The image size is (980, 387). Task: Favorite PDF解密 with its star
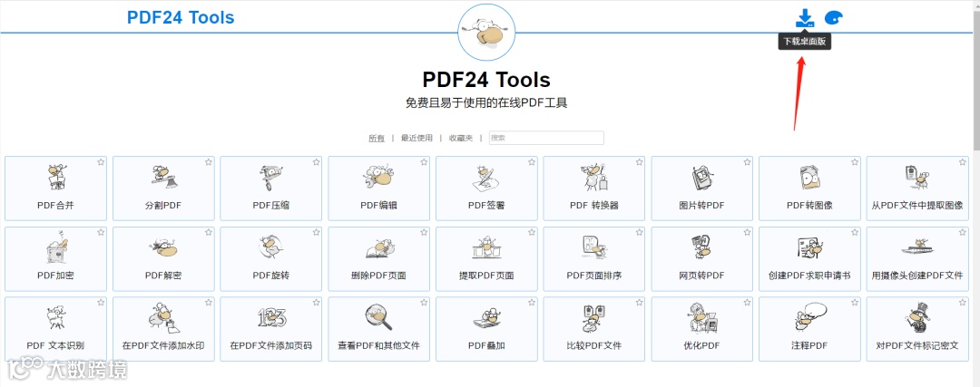pos(208,232)
